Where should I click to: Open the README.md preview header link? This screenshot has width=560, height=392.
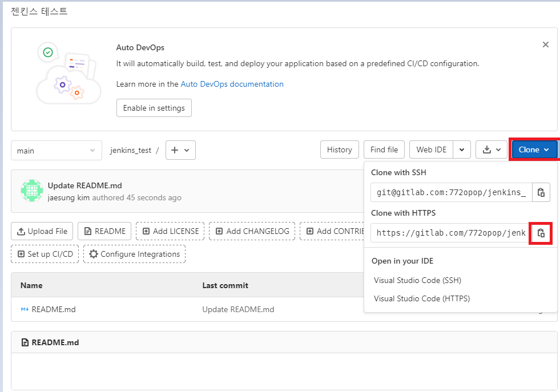[55, 342]
